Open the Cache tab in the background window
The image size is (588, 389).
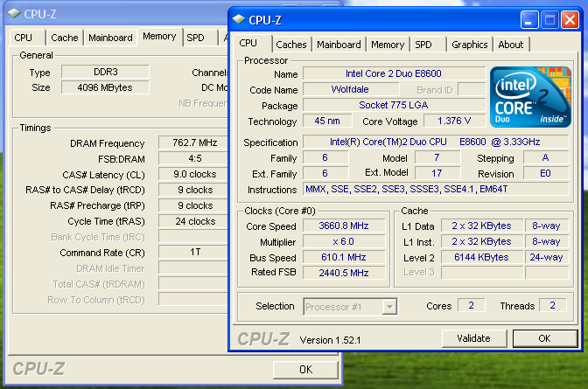point(65,38)
